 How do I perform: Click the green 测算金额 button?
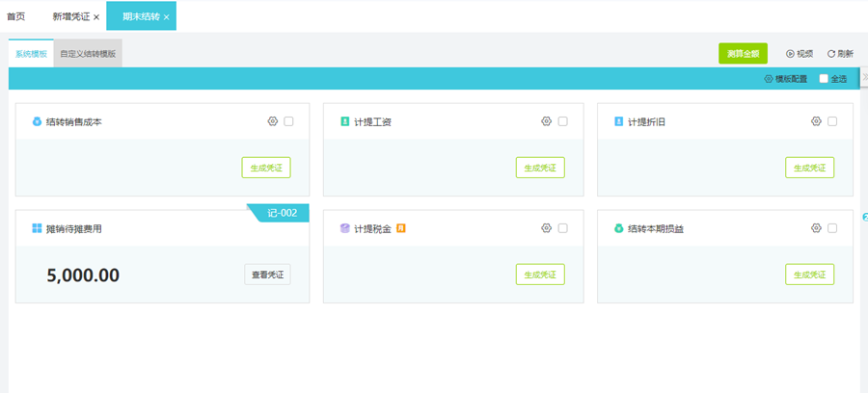[x=743, y=54]
